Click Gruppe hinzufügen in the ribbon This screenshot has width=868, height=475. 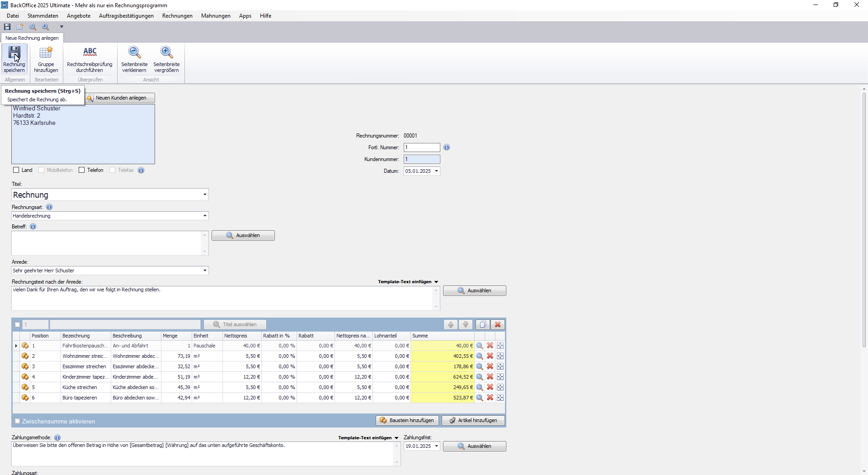coord(46,59)
